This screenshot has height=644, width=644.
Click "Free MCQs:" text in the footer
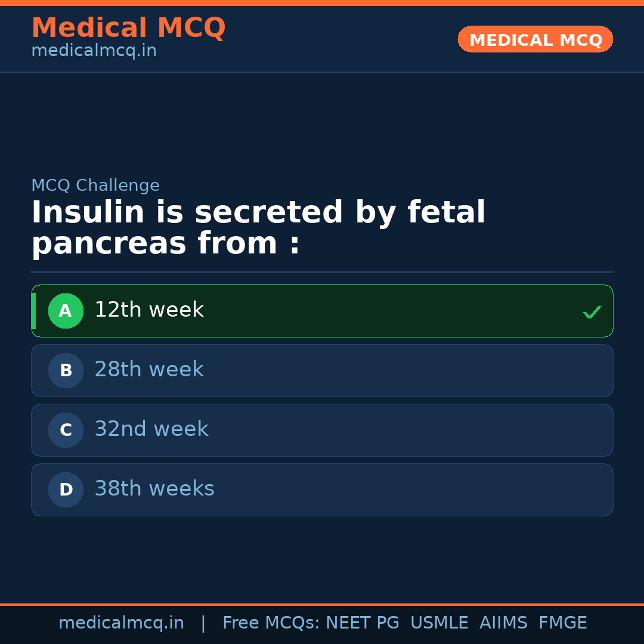(x=271, y=623)
